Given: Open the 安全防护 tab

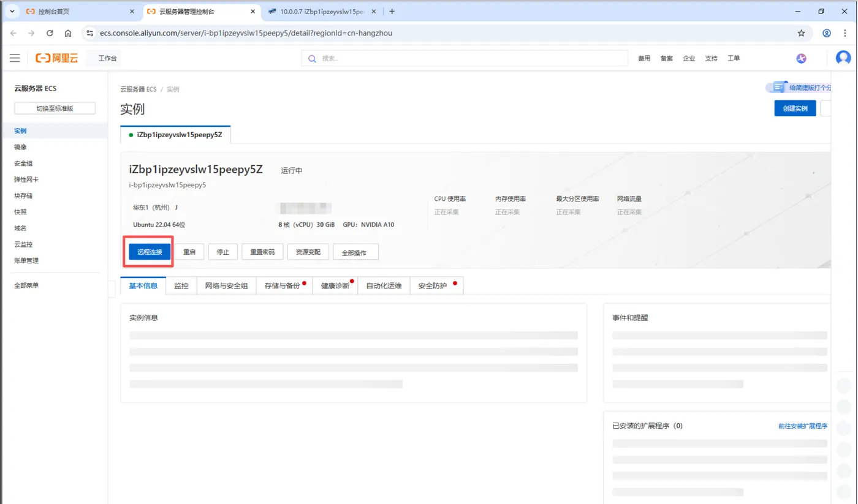Looking at the screenshot, I should (436, 285).
